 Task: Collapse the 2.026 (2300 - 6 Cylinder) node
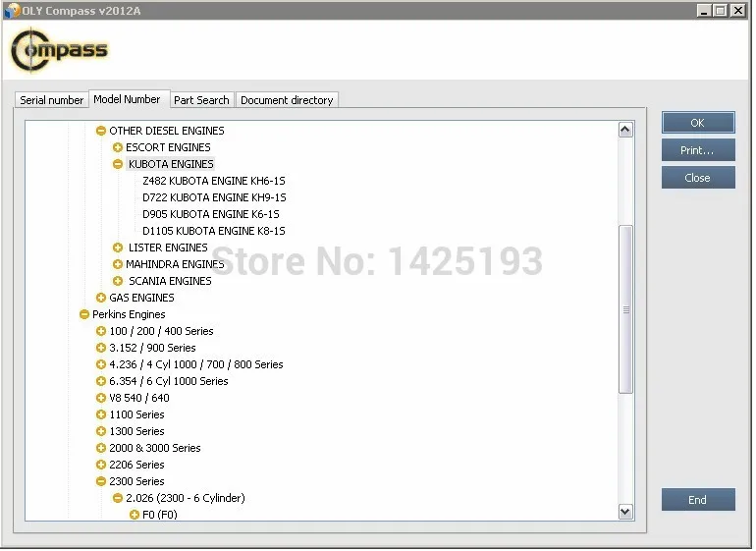coord(117,498)
